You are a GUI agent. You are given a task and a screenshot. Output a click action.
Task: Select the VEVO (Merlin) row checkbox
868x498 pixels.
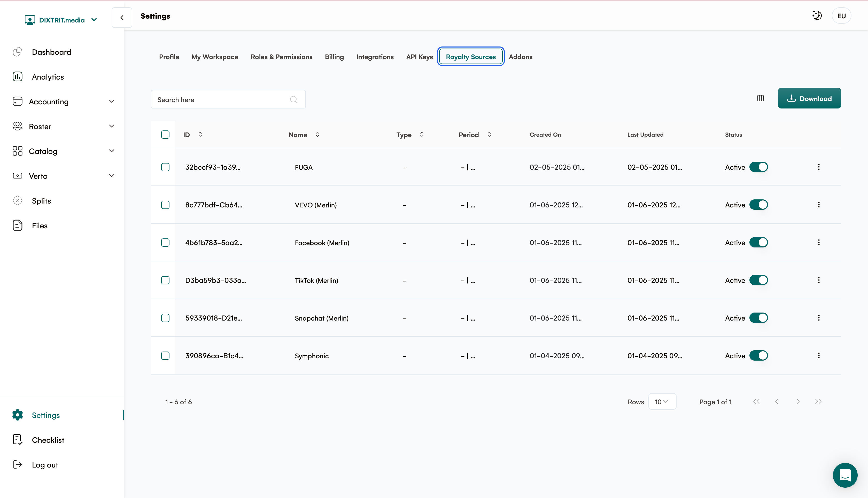click(x=165, y=205)
